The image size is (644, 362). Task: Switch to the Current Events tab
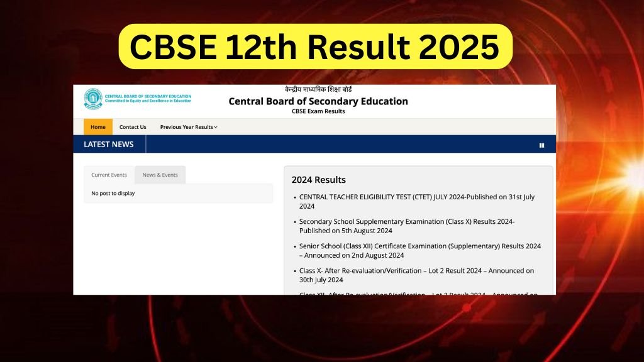point(109,175)
